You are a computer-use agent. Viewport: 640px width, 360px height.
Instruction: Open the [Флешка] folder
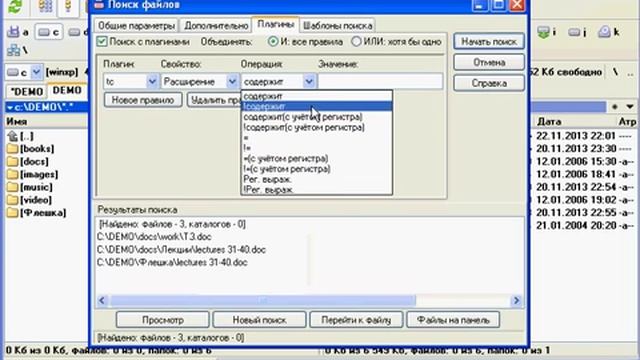(36, 213)
